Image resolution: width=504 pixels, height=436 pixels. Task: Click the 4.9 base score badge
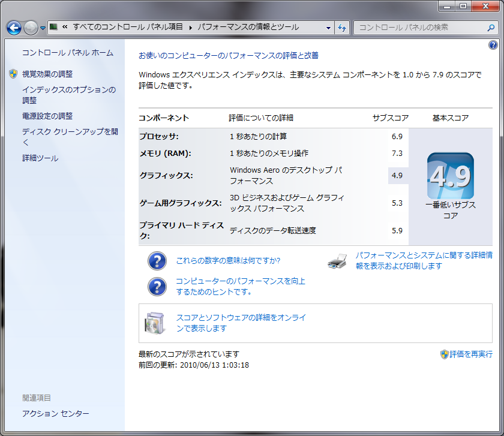click(x=450, y=176)
